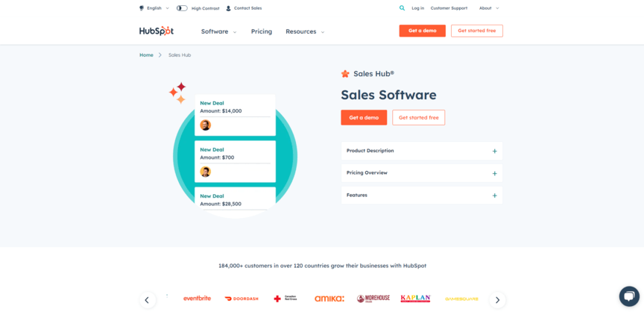Click the $700 New Deal card
Viewport: 644px width, 312px height.
point(235,161)
